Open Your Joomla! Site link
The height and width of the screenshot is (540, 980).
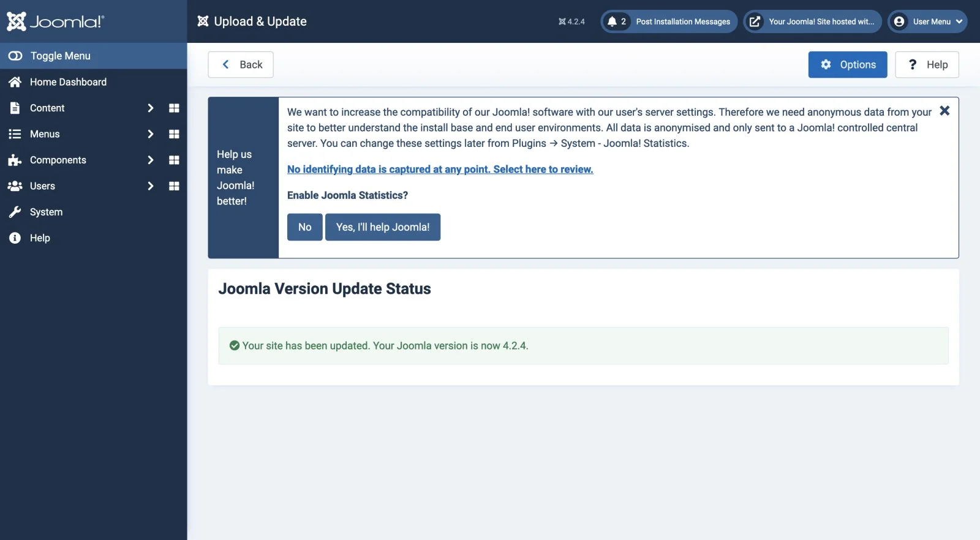point(812,21)
